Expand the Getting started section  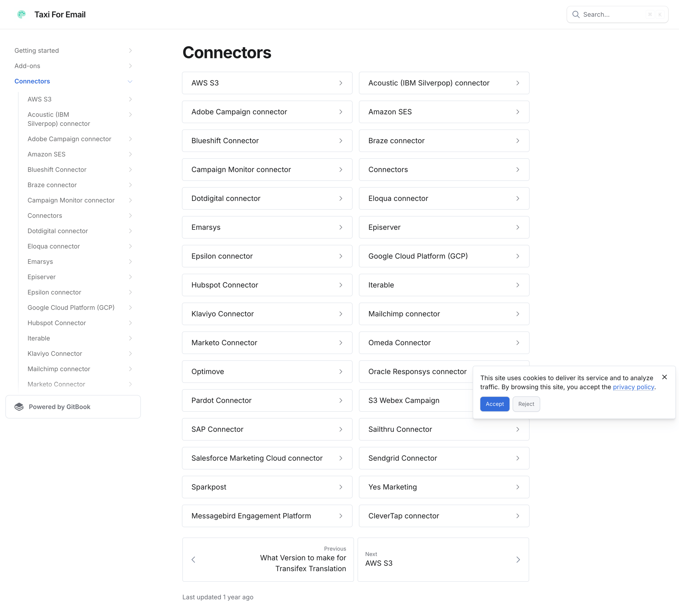point(130,51)
